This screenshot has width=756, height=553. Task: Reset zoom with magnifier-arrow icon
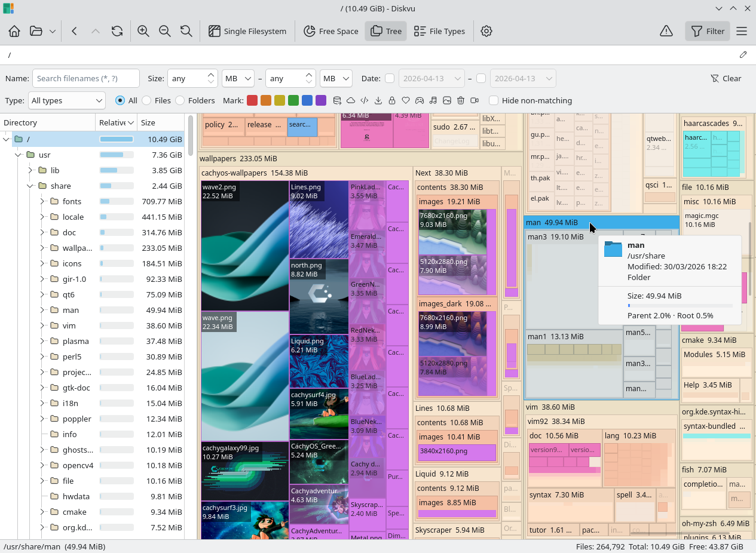[x=186, y=31]
